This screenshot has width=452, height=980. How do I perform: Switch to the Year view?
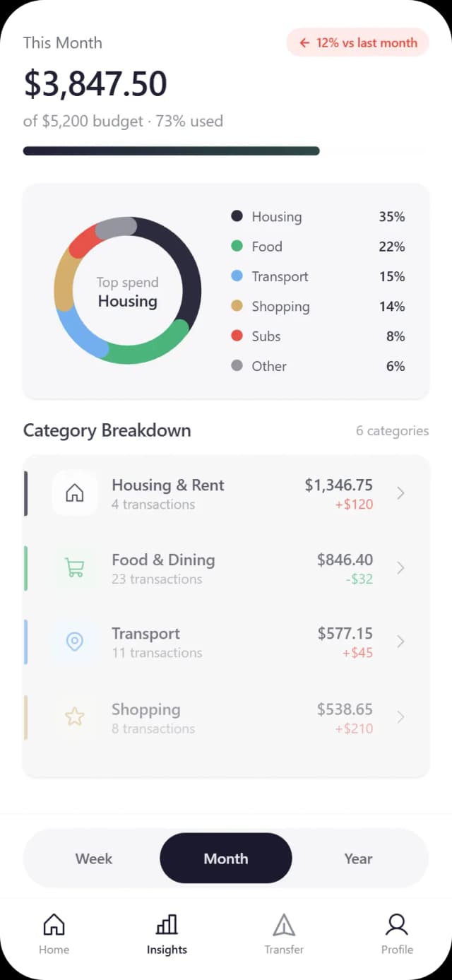[358, 858]
